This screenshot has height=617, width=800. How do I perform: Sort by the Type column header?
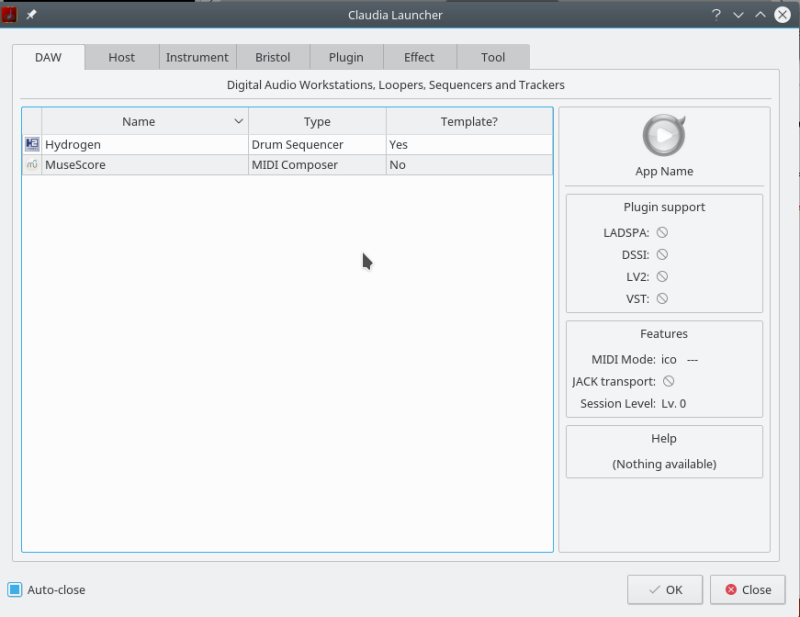point(317,121)
